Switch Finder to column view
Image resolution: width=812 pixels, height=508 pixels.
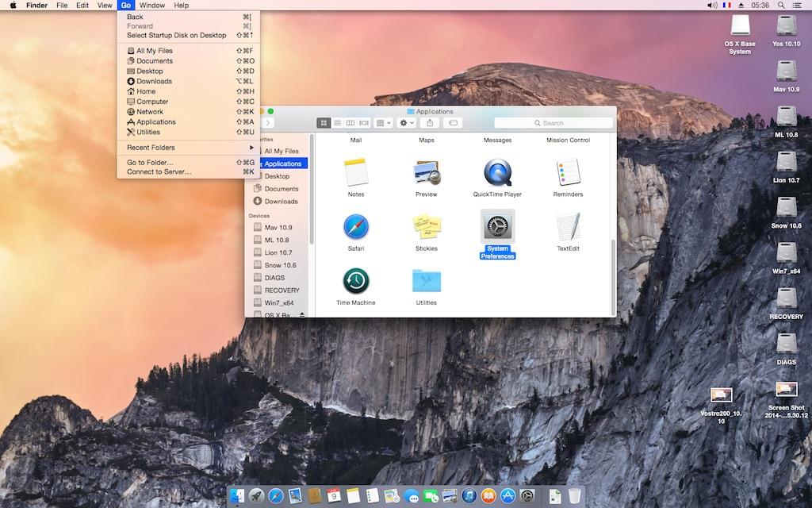coord(350,123)
